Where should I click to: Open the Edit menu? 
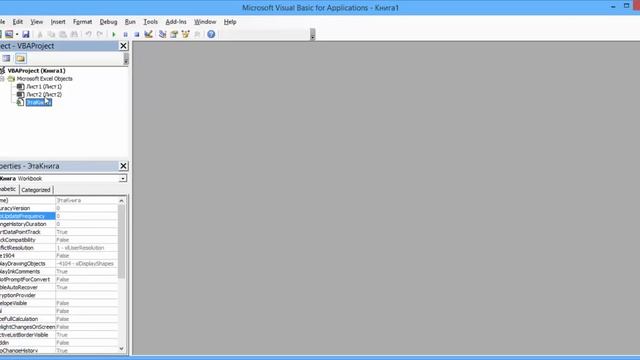18,22
